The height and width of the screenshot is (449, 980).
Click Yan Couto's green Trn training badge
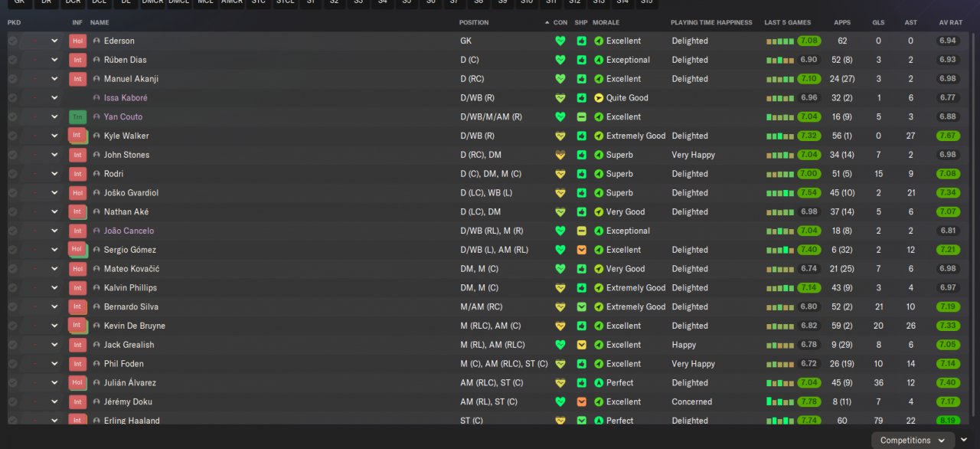[x=77, y=116]
